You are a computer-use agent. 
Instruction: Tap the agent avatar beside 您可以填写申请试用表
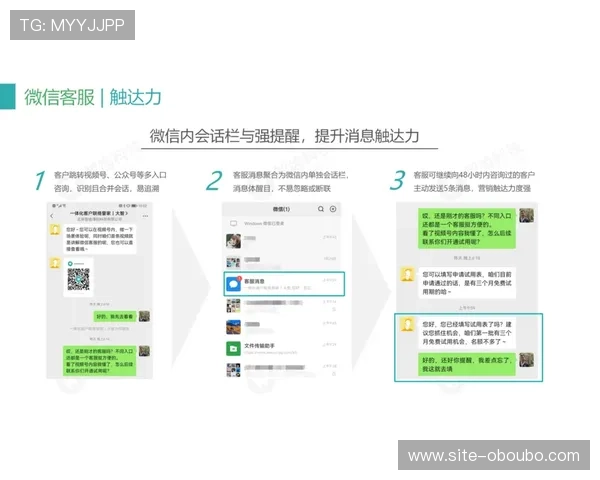tap(408, 274)
